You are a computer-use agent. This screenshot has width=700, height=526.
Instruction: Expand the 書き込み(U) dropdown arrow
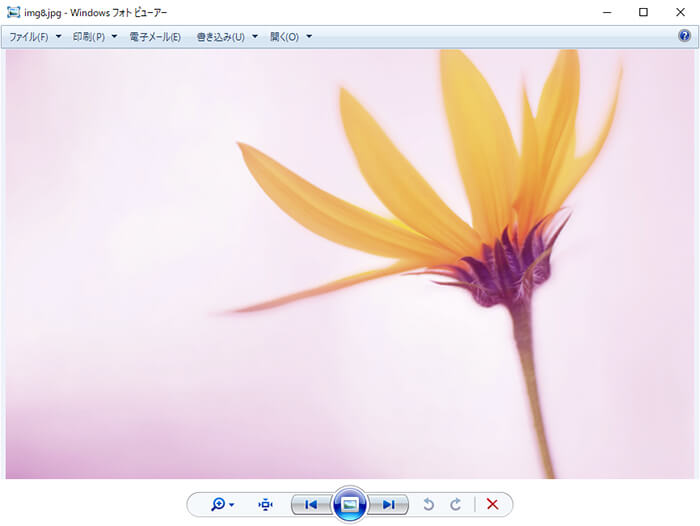click(x=255, y=37)
